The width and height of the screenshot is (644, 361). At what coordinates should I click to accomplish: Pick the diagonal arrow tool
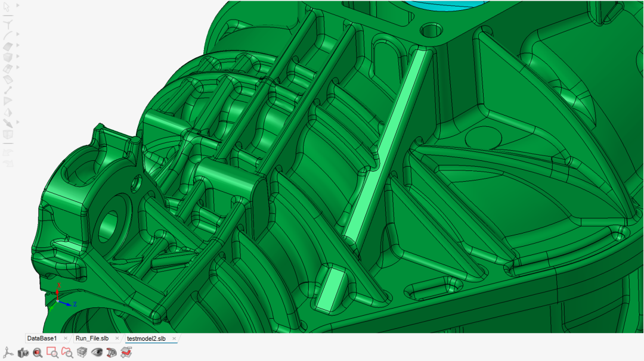tap(8, 123)
